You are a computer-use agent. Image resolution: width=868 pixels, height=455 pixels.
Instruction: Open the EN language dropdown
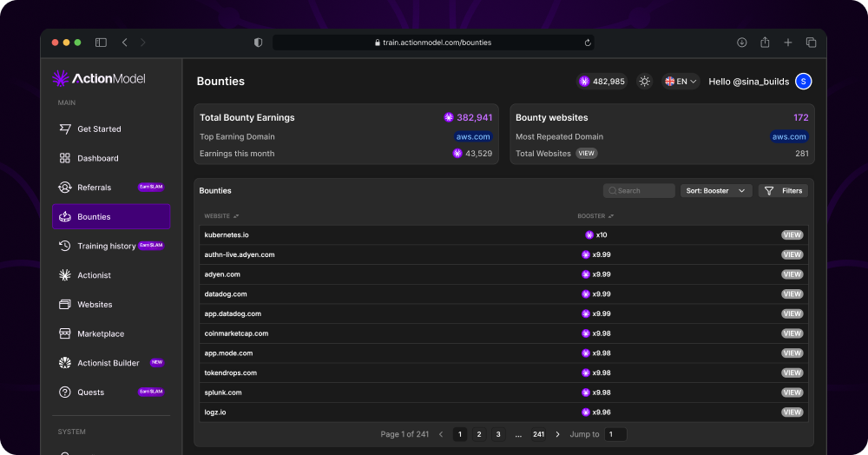[x=681, y=82]
